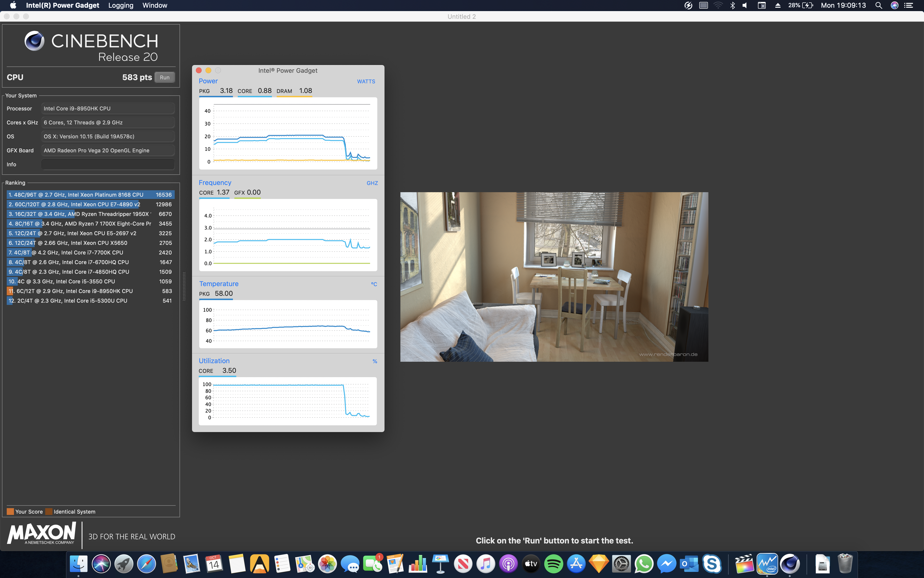Open the Logging menu
The image size is (924, 578).
coord(121,5)
